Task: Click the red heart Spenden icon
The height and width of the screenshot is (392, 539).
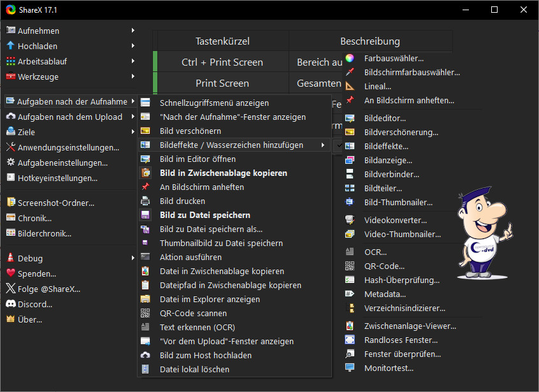Action: tap(10, 273)
